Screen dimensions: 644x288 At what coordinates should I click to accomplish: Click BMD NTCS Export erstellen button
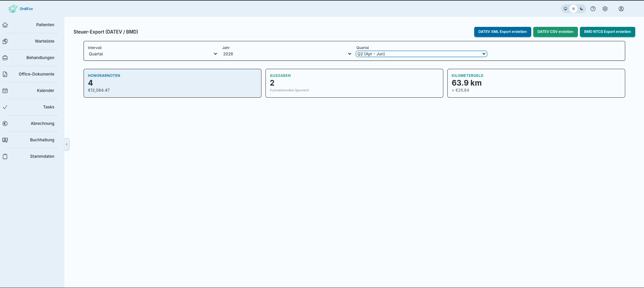click(607, 32)
